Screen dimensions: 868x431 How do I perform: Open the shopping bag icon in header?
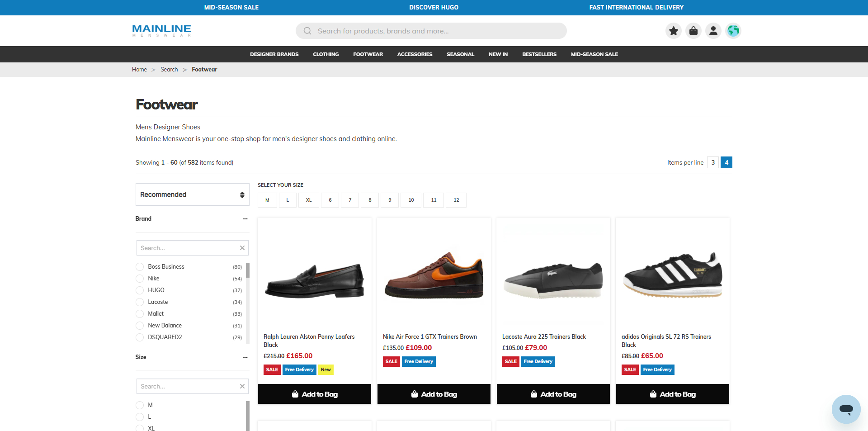(x=693, y=31)
